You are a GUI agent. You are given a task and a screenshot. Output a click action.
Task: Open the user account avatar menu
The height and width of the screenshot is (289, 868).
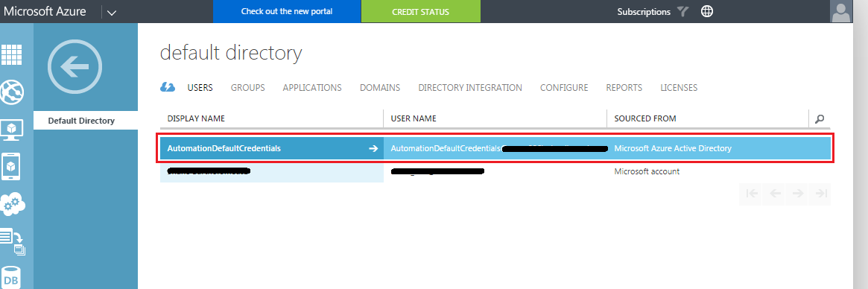click(841, 12)
